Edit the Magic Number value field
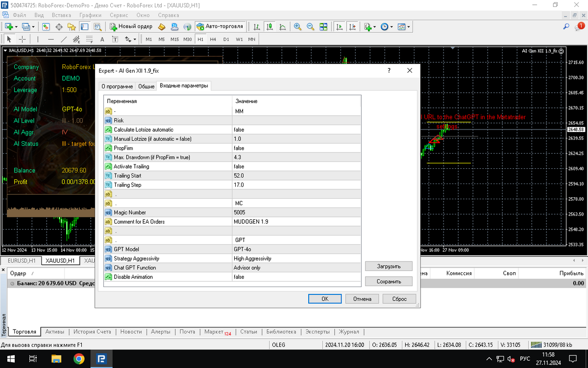 [x=296, y=212]
